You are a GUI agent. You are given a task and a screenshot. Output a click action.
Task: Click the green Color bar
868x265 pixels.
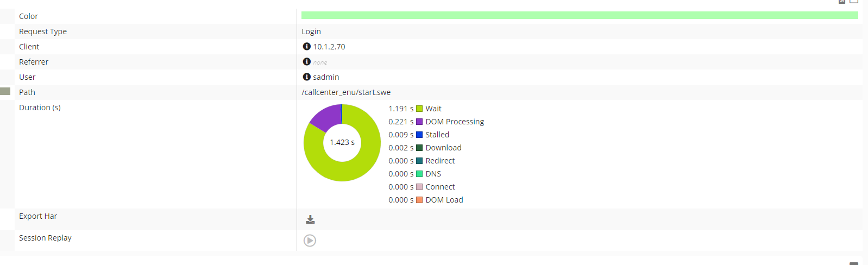coord(579,16)
